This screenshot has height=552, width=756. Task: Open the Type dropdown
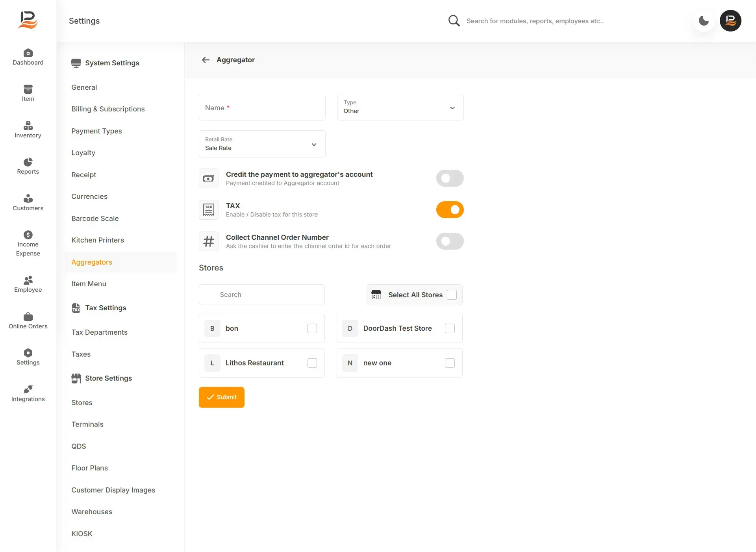pos(400,107)
